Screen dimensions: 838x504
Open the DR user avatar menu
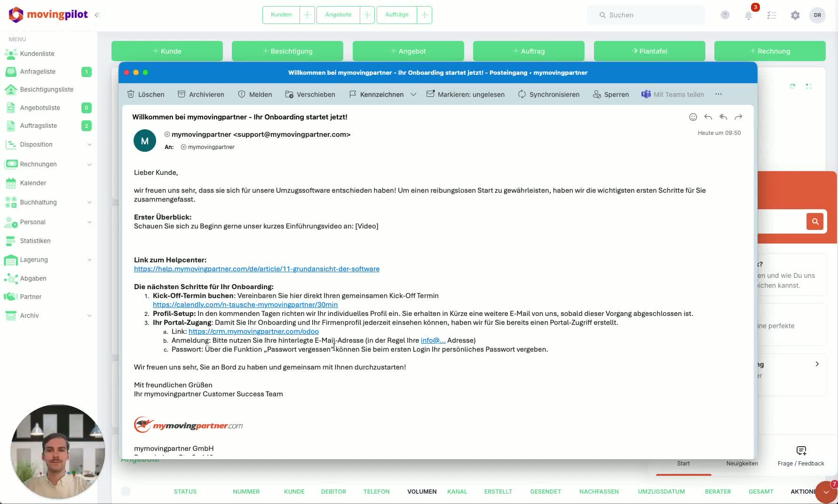818,15
